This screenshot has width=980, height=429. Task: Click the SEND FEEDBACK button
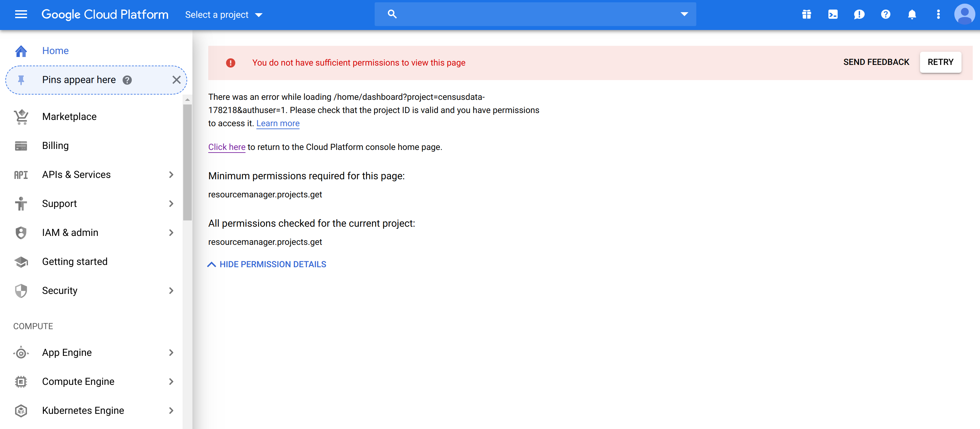(876, 62)
